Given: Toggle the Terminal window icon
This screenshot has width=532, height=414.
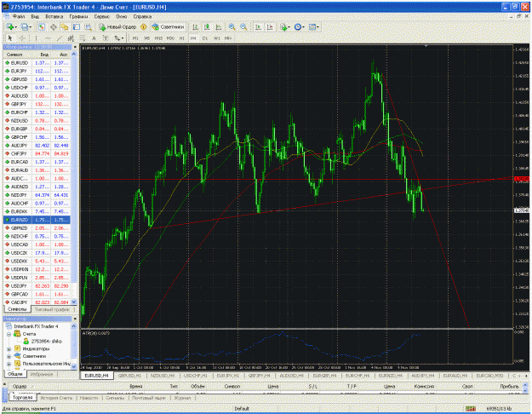Looking at the screenshot, I should click(77, 26).
